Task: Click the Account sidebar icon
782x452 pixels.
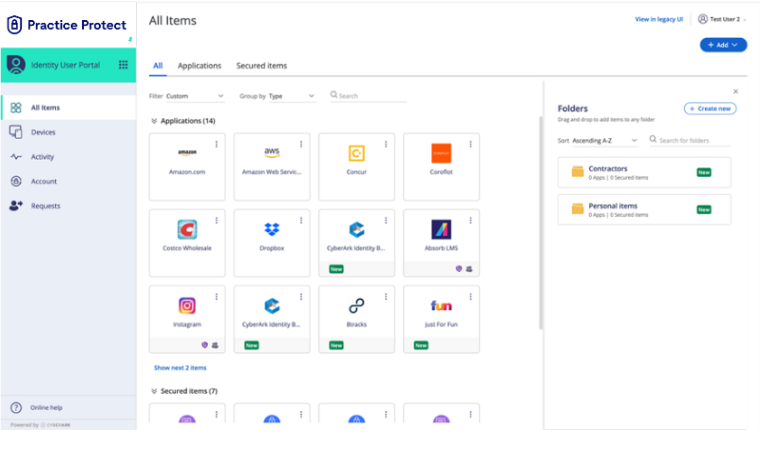Action: [x=16, y=181]
